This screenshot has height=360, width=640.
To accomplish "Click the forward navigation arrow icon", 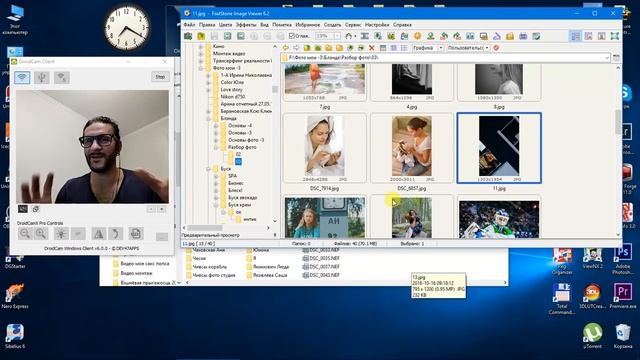I will pyautogui.click(x=296, y=48).
